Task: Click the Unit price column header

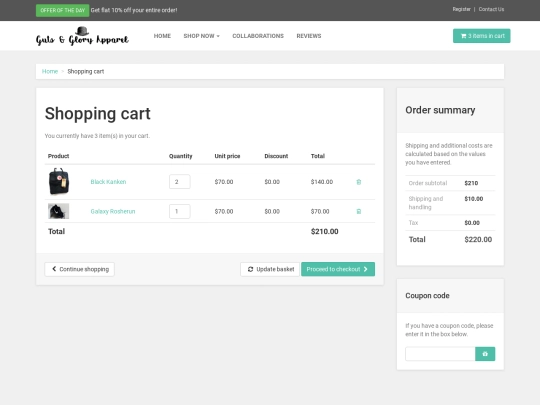Action: pos(227,156)
